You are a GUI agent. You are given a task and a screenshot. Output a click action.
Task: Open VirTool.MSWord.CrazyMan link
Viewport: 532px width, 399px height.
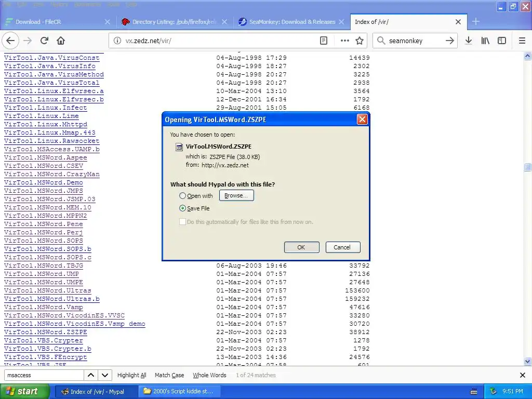pyautogui.click(x=51, y=174)
